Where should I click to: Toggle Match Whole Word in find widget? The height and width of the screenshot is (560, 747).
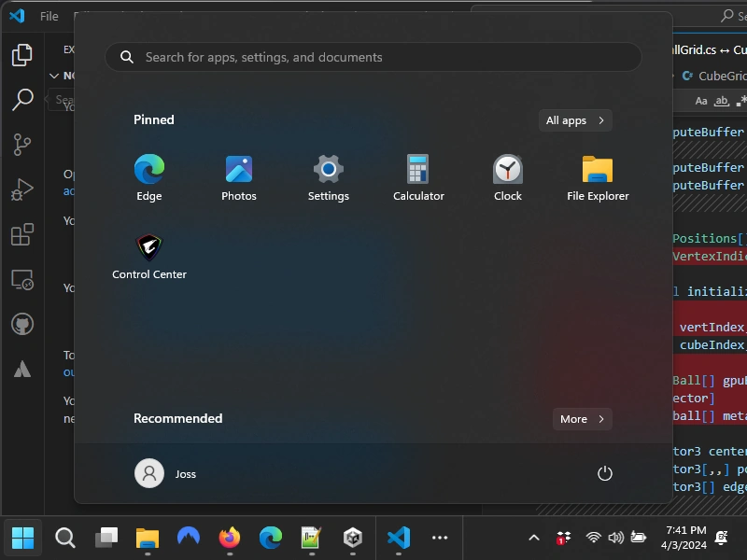[721, 101]
